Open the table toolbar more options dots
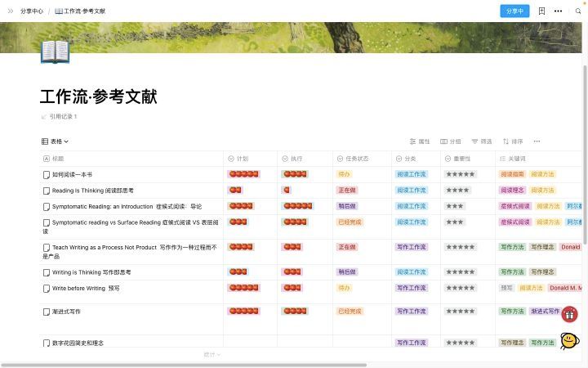Image resolution: width=588 pixels, height=368 pixels. point(537,141)
